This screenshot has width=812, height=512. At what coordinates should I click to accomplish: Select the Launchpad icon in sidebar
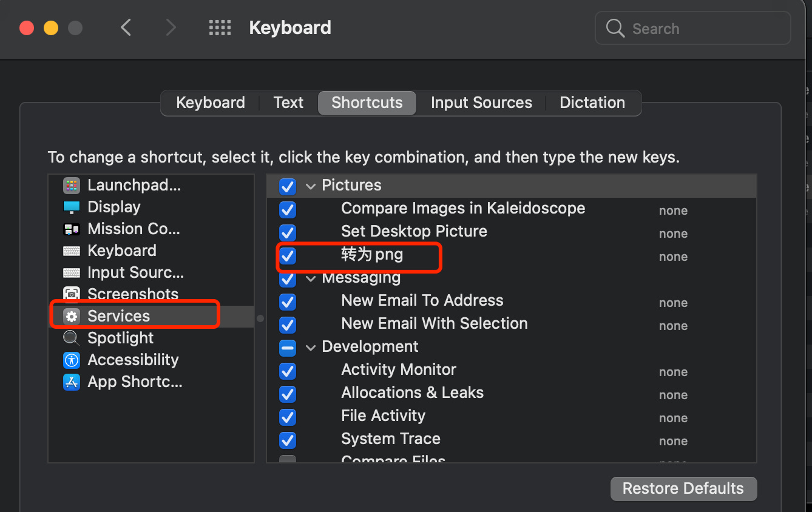72,186
